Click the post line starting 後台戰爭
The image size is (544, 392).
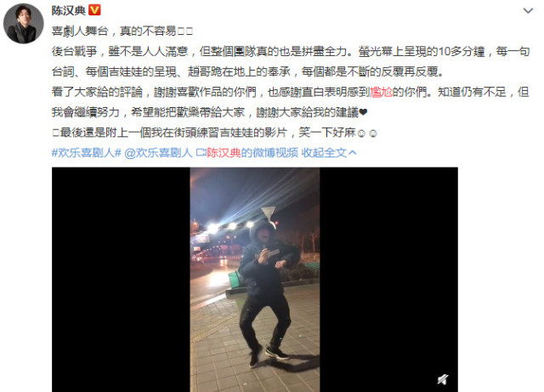[x=291, y=51]
